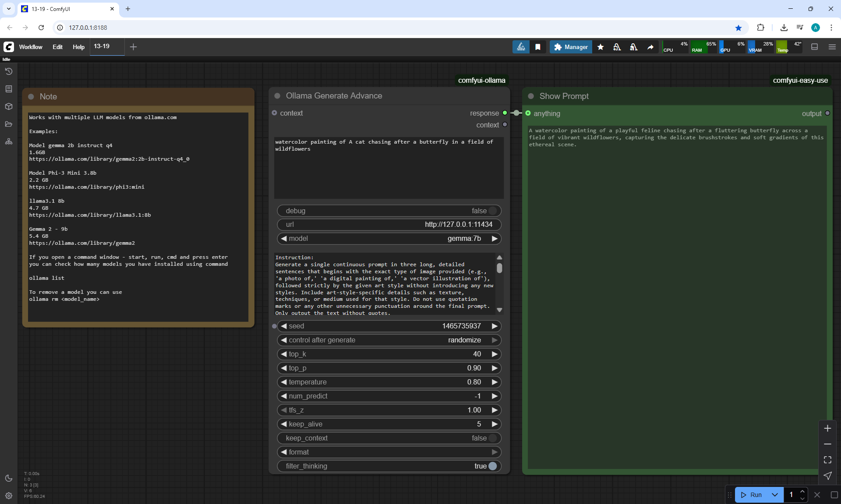Click the Run button
Viewport: 841px width, 504px height.
click(753, 495)
